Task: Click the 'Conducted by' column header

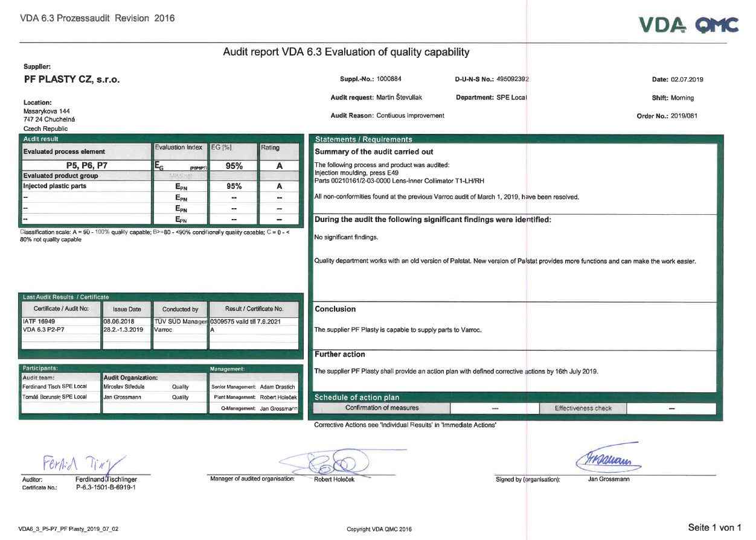Action: [181, 309]
